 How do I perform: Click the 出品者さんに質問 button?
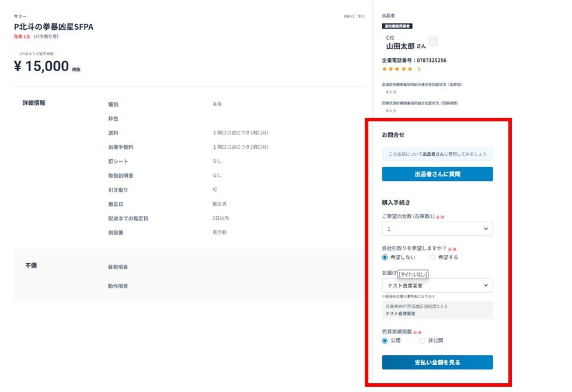(x=437, y=174)
